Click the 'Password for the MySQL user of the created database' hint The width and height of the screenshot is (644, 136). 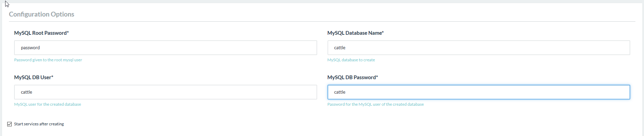[376, 104]
